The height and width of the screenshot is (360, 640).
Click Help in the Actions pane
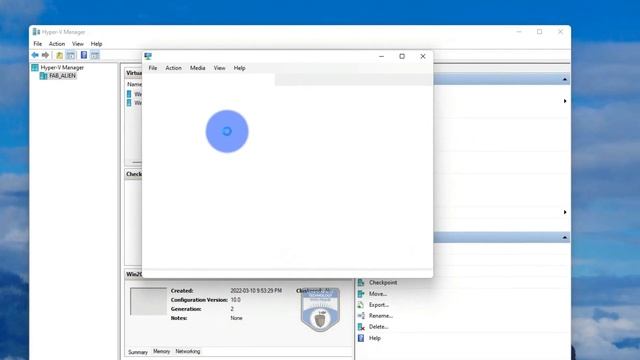coord(375,338)
